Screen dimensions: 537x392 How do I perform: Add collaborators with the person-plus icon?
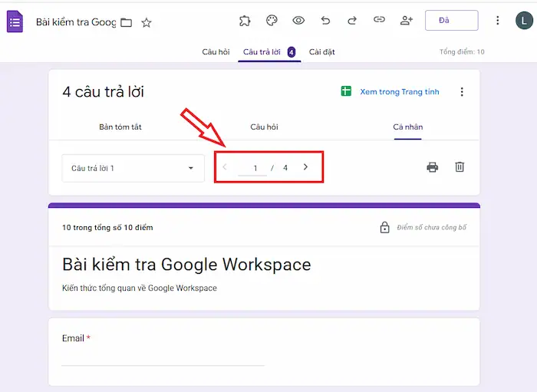406,21
